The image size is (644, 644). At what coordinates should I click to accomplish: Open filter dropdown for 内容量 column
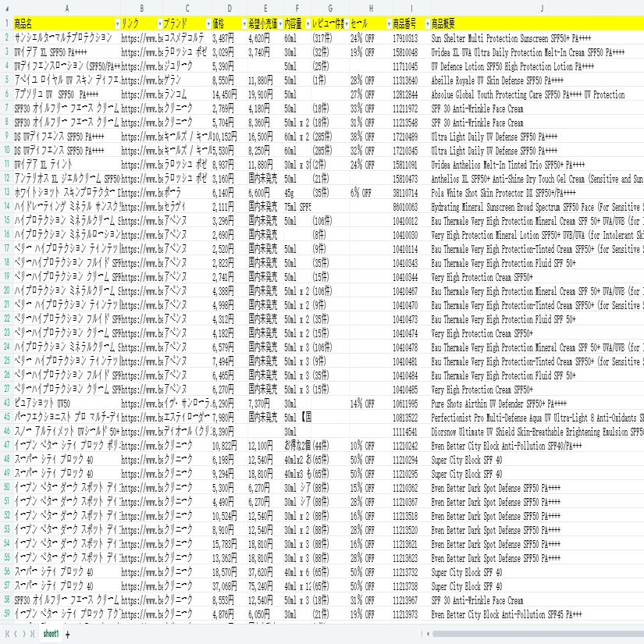[x=308, y=24]
